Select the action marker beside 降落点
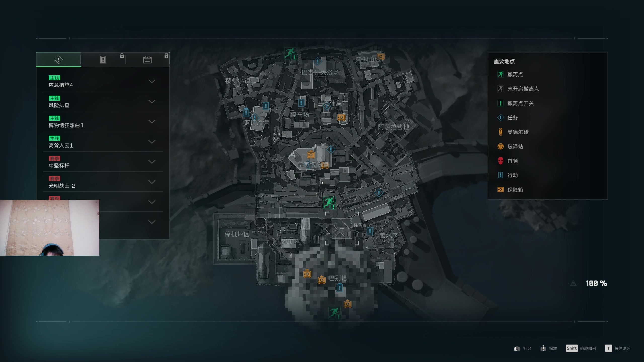644x362 pixels. point(370,231)
